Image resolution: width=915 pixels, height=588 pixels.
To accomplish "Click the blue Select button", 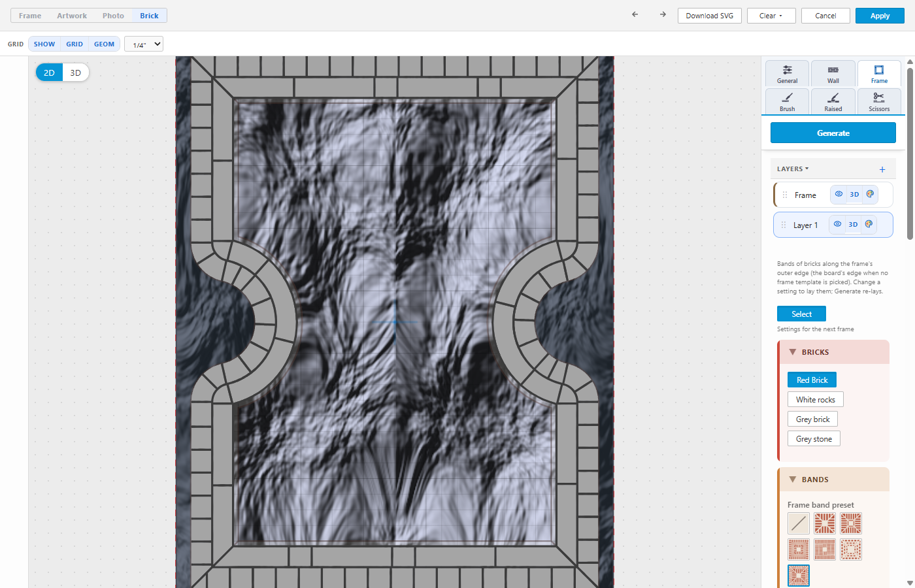I will 801,314.
